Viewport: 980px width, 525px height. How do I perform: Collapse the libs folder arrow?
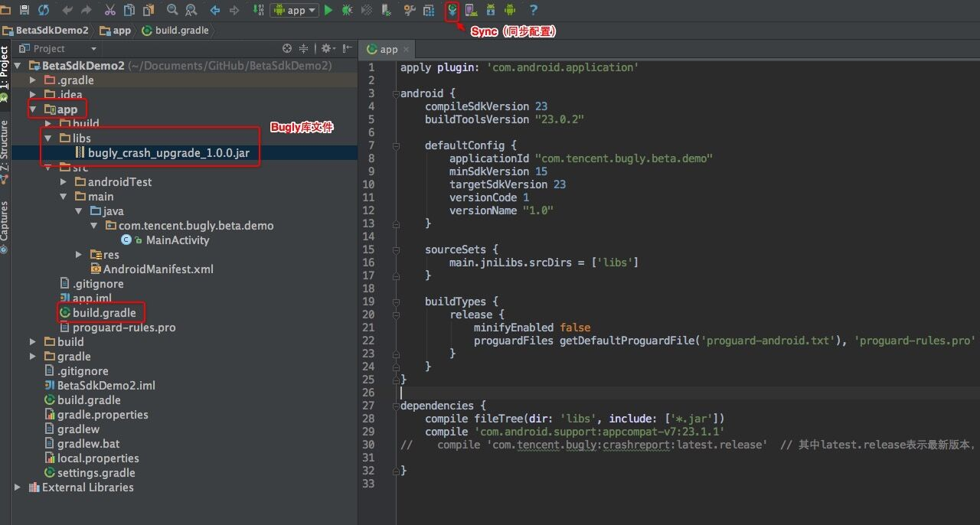click(x=47, y=139)
